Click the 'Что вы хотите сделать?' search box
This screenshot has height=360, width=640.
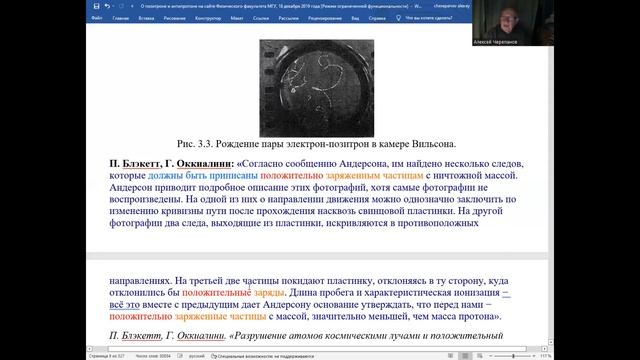[x=429, y=18]
